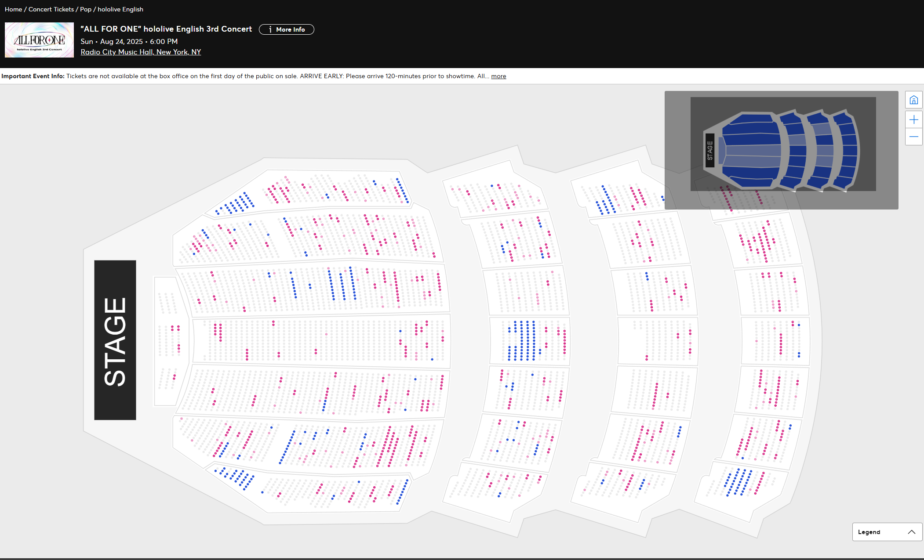
Task: Zoom out of the seat map with minus
Action: [913, 137]
